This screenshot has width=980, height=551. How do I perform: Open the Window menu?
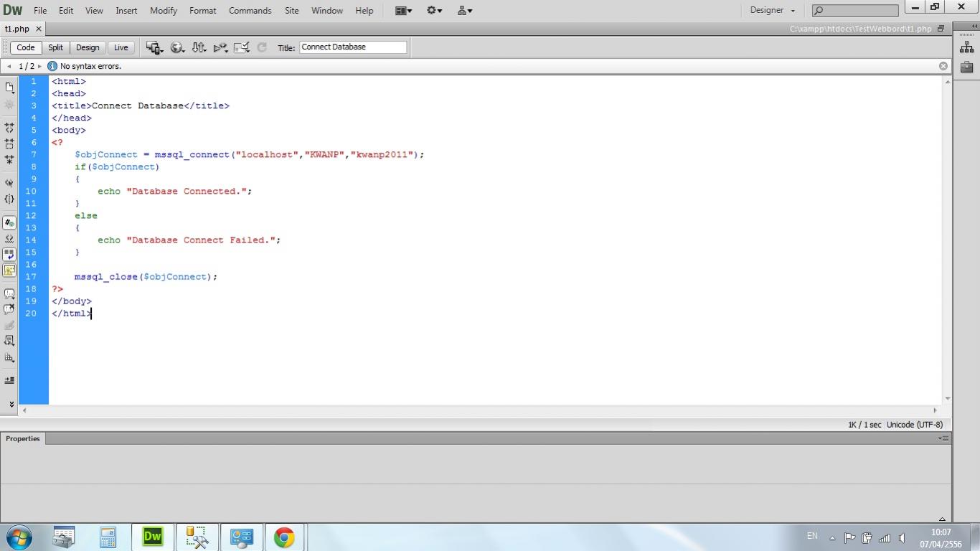(327, 11)
